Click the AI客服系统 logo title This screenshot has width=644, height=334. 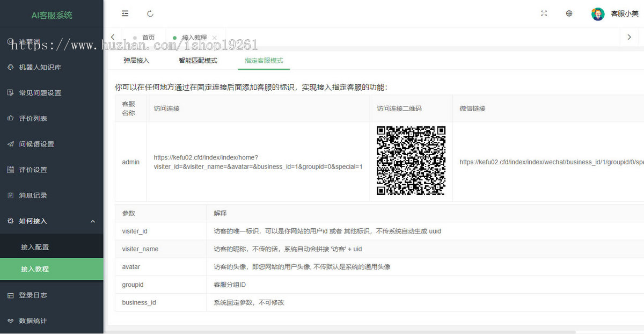click(52, 15)
